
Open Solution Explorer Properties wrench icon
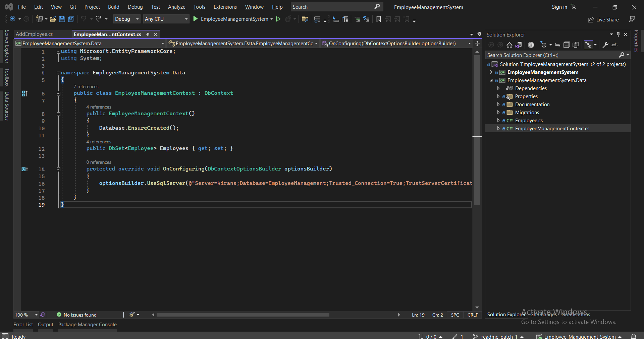(605, 45)
